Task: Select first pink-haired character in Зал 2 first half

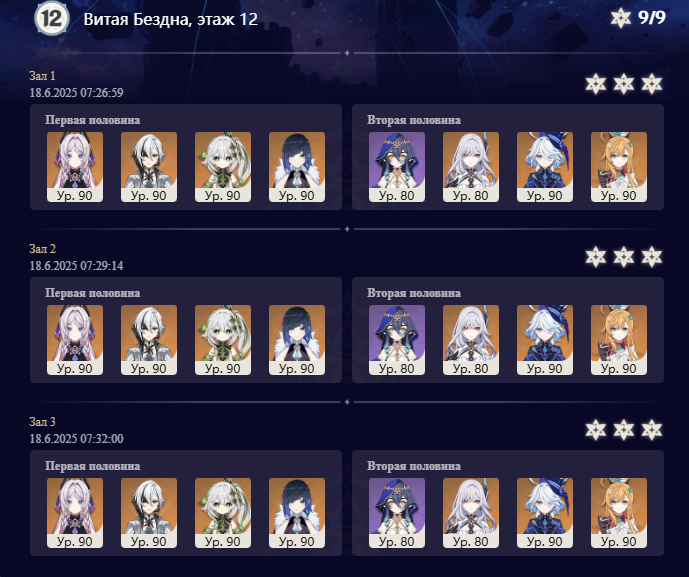Action: point(75,340)
